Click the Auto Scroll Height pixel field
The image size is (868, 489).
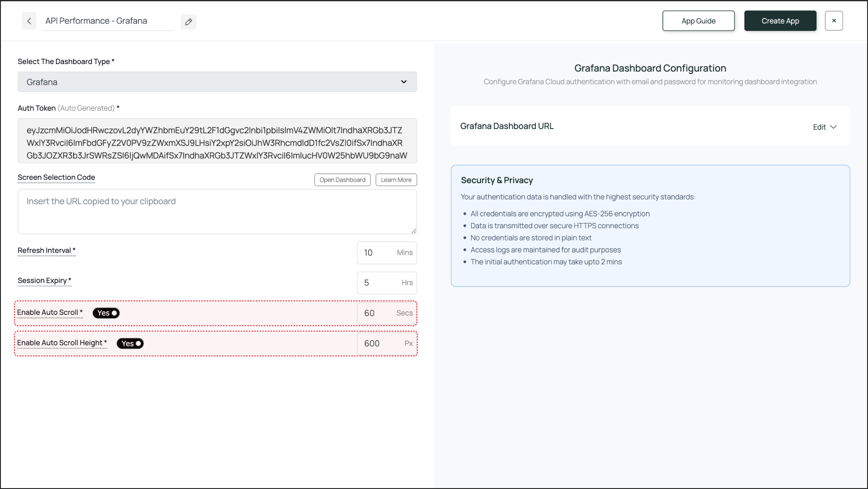pyautogui.click(x=379, y=344)
